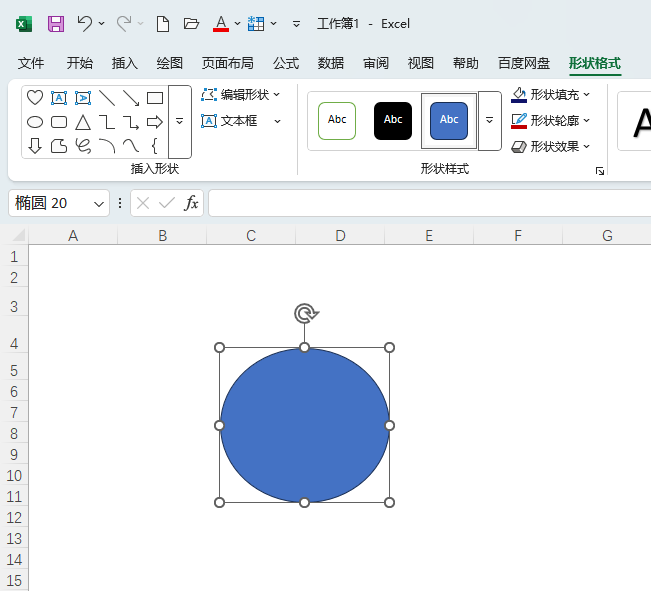The width and height of the screenshot is (651, 591).
Task: Apply blue fill Abc shape style
Action: click(x=449, y=120)
